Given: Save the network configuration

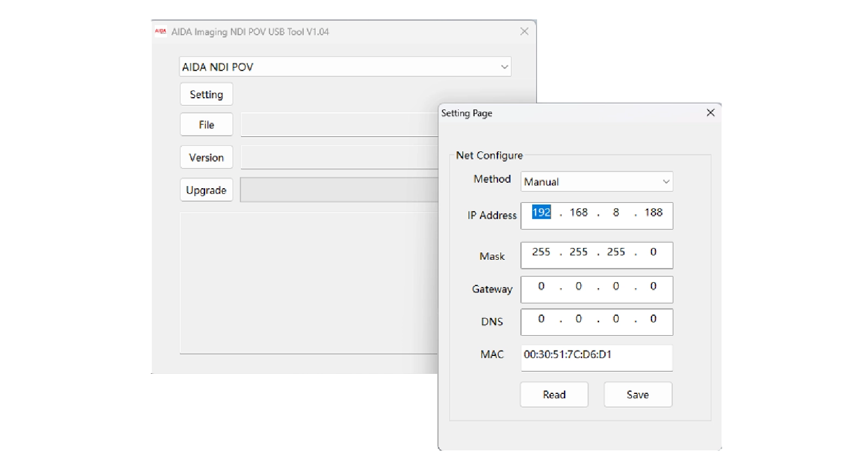Looking at the screenshot, I should point(638,394).
